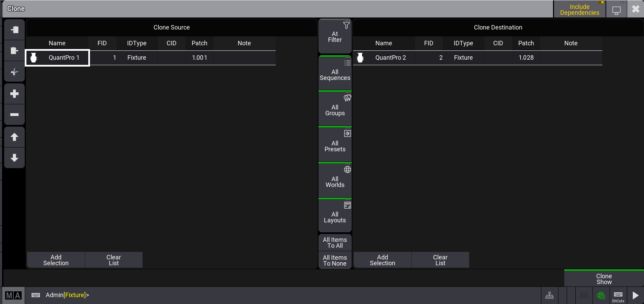This screenshot has width=644, height=304.
Task: Click the scissors cut icon
Action: [14, 72]
